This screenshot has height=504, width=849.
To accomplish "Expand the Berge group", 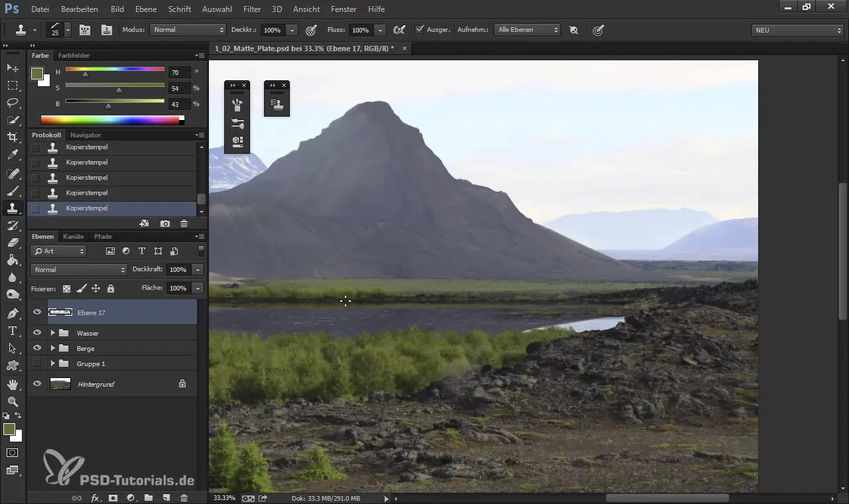I will point(52,348).
